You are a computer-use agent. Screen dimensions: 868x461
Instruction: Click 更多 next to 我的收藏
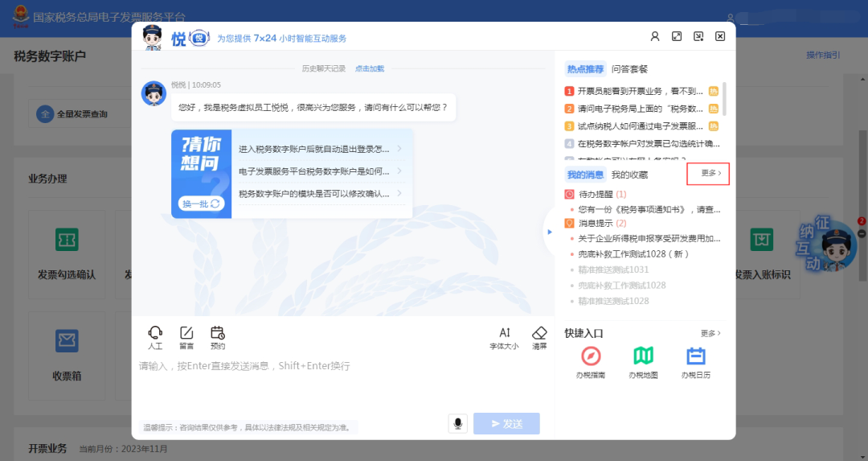710,174
